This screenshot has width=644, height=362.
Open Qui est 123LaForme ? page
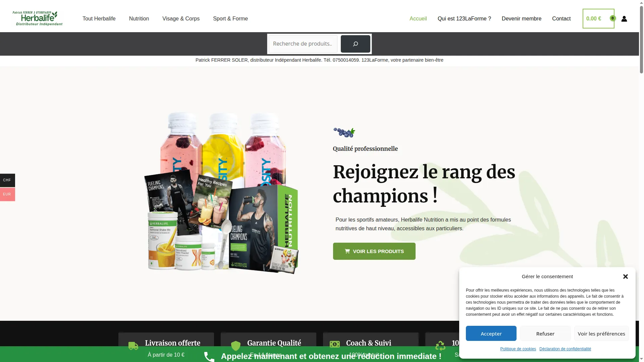pos(464,19)
